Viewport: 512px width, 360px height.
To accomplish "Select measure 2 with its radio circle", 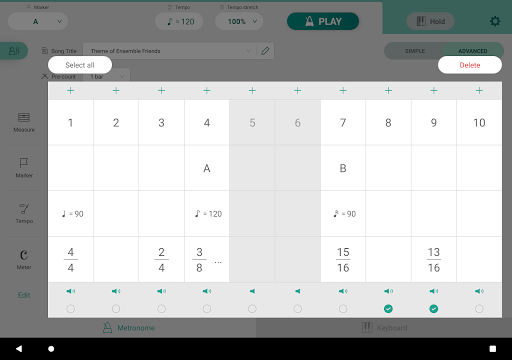I will (116, 309).
